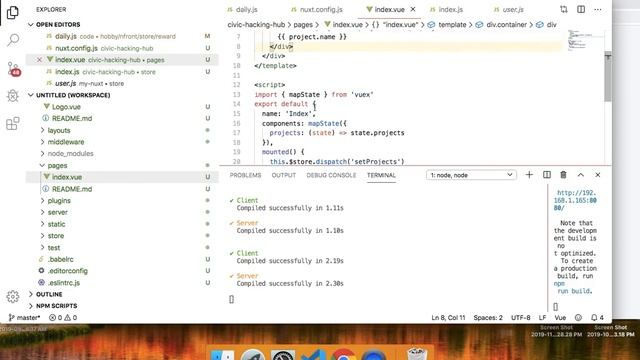Image resolution: width=640 pixels, height=360 pixels.
Task: Open the Debug view icon
Action: (x=13, y=96)
